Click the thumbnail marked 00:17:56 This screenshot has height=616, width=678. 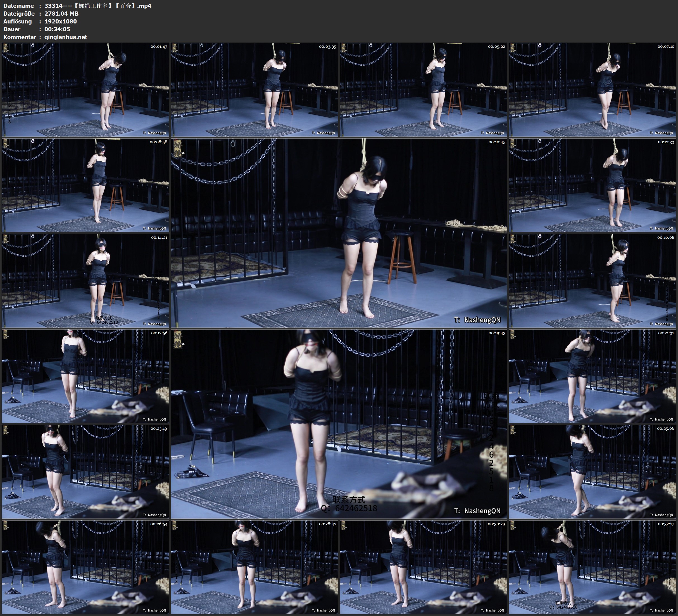pyautogui.click(x=85, y=376)
